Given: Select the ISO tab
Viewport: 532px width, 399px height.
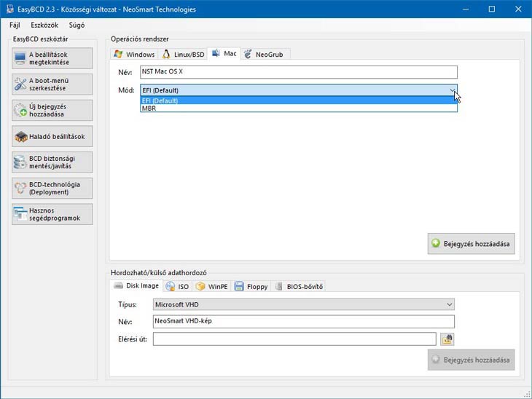Looking at the screenshot, I should (177, 286).
